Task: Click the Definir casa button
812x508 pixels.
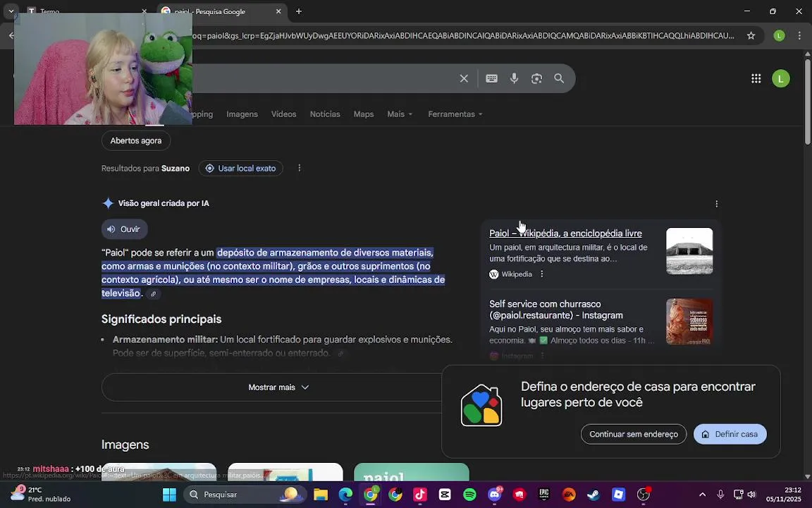Action: pos(730,434)
